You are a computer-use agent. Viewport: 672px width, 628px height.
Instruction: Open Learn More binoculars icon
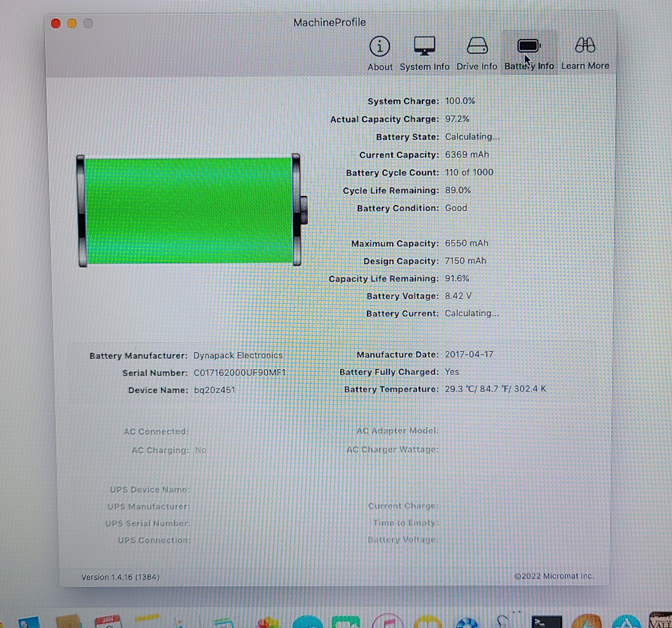pos(585,46)
